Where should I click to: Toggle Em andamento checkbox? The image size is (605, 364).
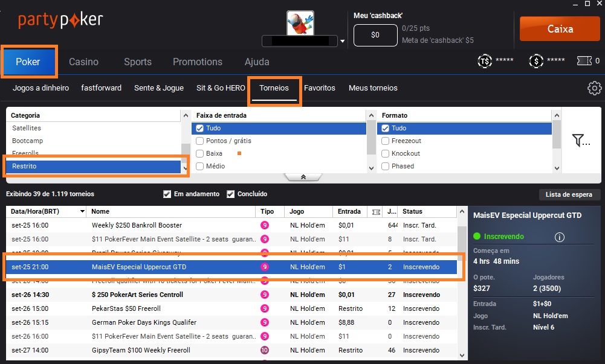[167, 194]
